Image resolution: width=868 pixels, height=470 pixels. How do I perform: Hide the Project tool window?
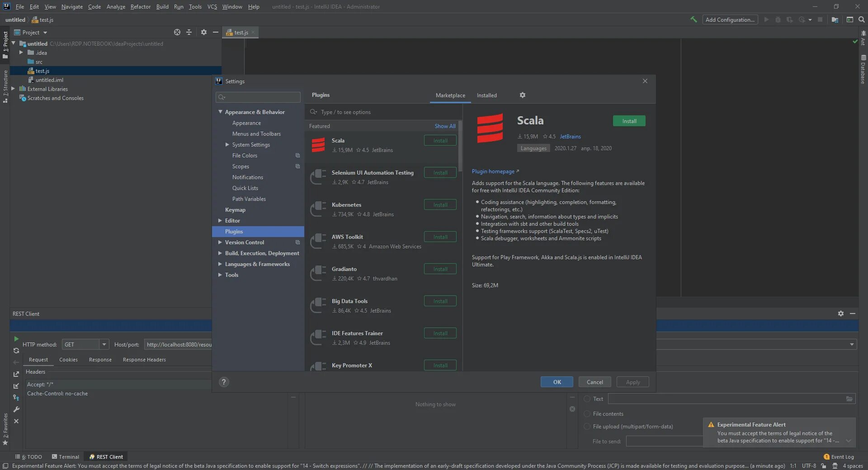[x=216, y=32]
